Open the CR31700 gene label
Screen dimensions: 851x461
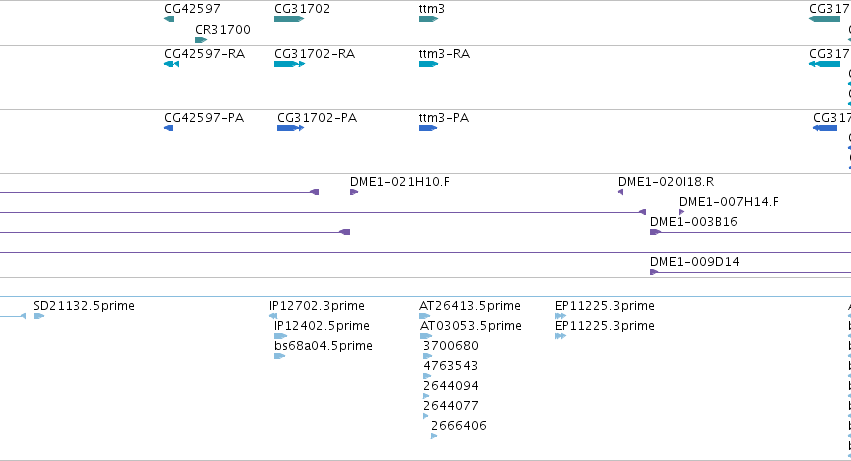click(223, 29)
